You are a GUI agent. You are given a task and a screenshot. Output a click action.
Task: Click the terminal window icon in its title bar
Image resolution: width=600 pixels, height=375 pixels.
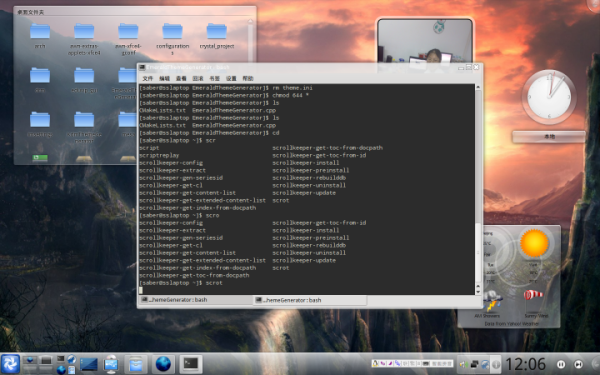click(x=142, y=68)
